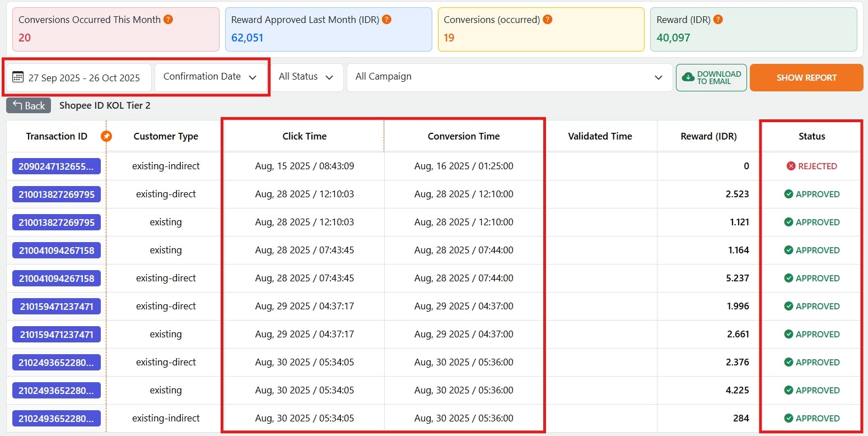Click question mark beside Conversions (occurred)
The width and height of the screenshot is (868, 436).
pyautogui.click(x=548, y=19)
